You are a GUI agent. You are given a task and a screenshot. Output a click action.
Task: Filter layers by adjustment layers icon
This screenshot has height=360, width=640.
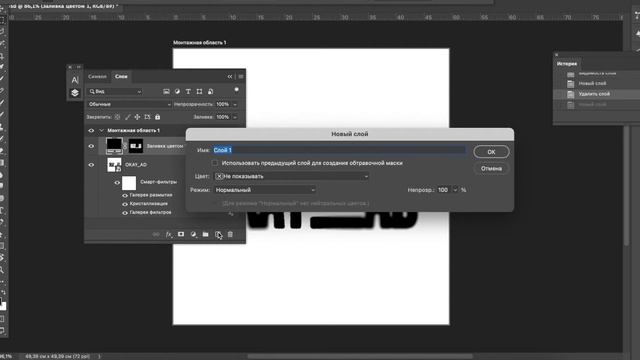tap(177, 91)
